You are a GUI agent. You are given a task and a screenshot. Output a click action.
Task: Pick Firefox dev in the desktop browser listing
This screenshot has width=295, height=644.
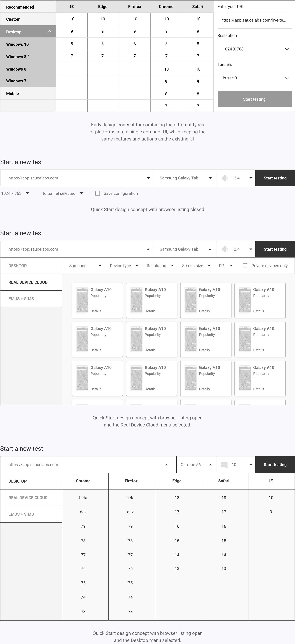click(130, 512)
